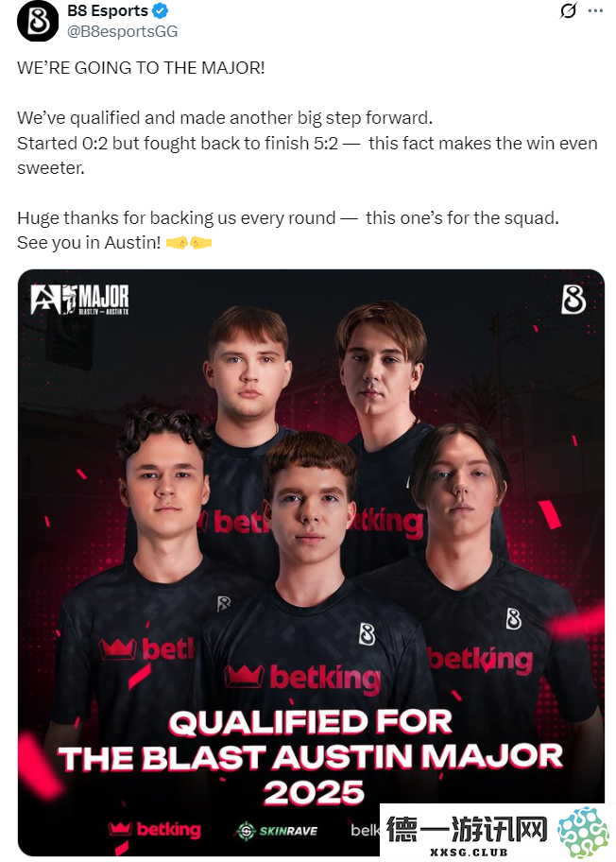Click the '2025' text in the graphic
Screen dimensions: 616x862
tap(314, 793)
